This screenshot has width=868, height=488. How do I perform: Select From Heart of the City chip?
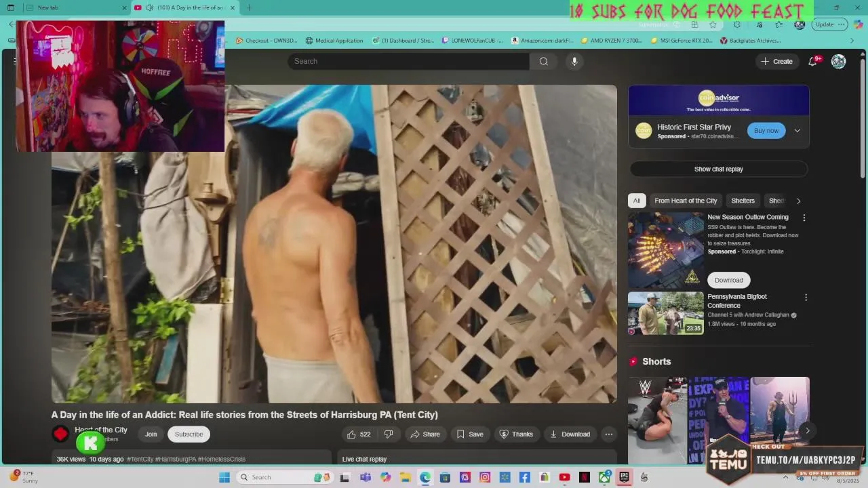tap(686, 201)
